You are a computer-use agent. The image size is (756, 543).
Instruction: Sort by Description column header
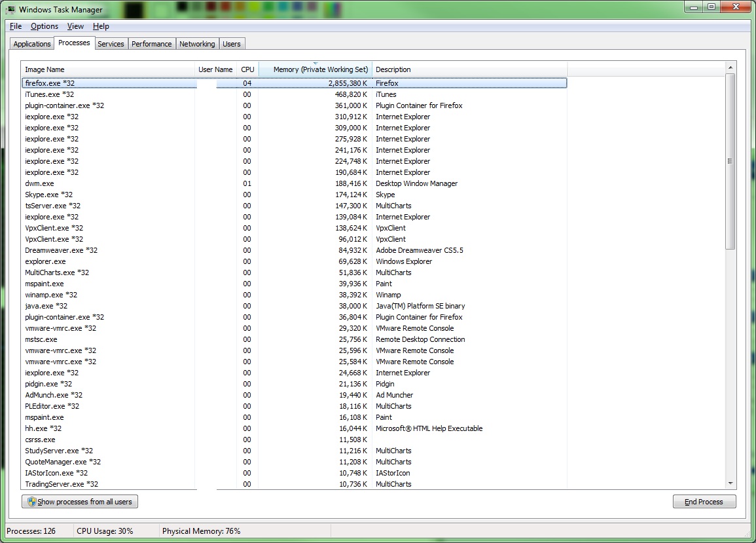[469, 69]
